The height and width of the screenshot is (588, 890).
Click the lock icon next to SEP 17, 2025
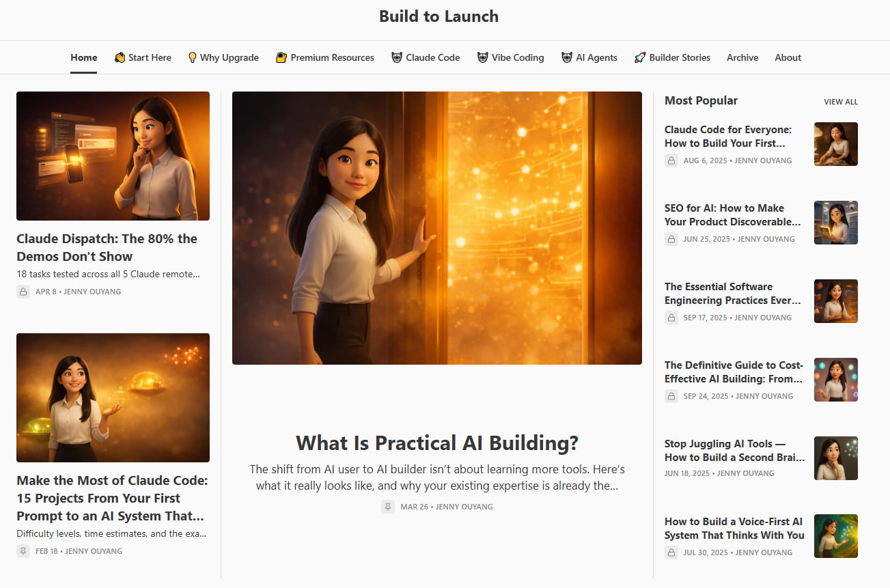671,318
